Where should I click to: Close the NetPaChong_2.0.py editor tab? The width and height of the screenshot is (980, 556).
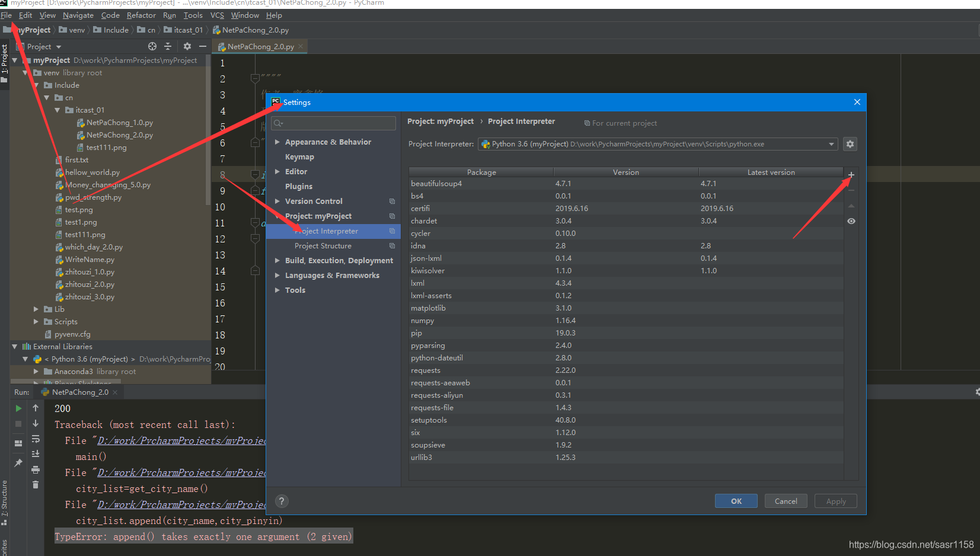(301, 46)
